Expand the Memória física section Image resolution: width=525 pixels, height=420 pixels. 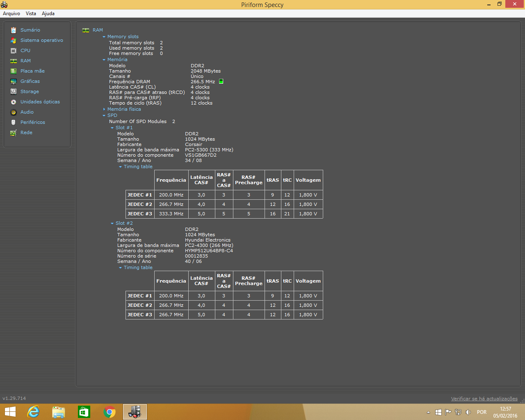(x=104, y=109)
